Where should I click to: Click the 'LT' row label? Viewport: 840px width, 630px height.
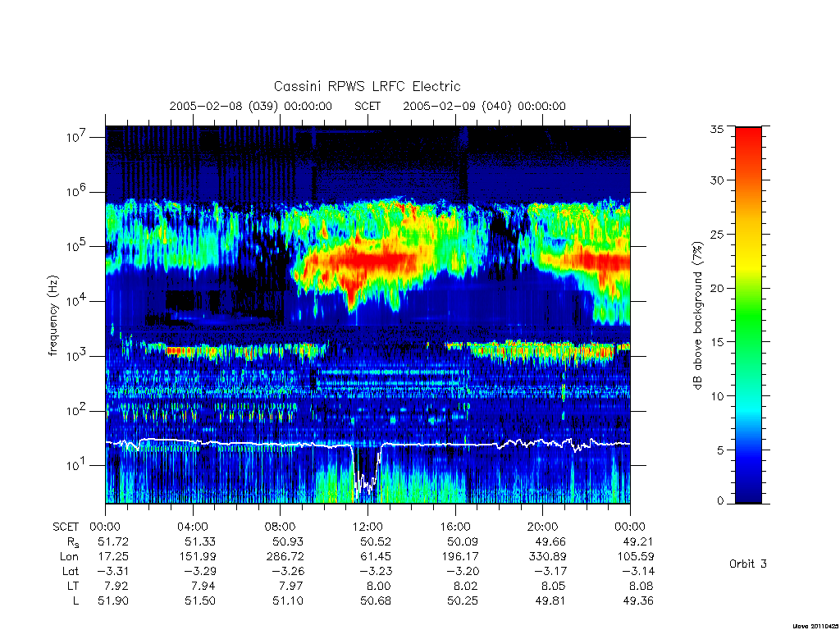(x=73, y=586)
